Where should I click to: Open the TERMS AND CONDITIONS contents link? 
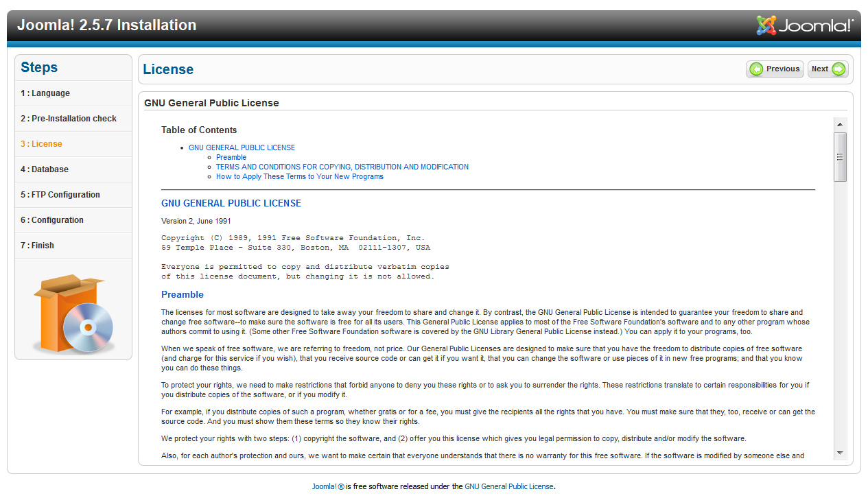(x=342, y=167)
